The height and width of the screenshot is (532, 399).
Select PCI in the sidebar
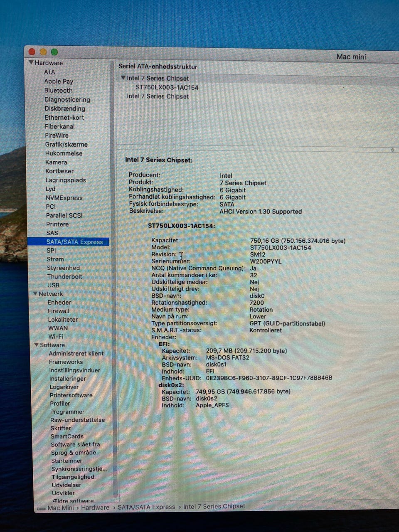(51, 207)
